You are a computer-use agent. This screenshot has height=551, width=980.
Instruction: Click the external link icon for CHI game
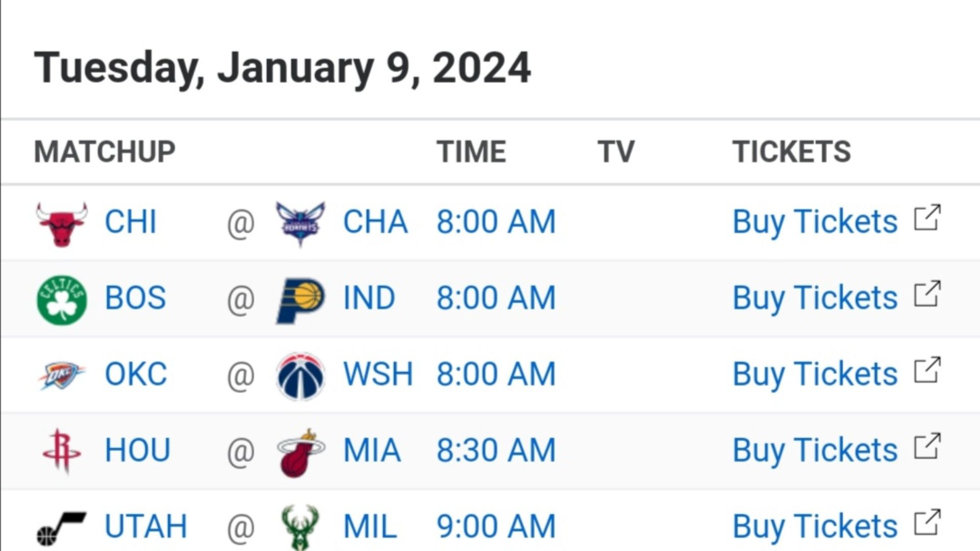(x=927, y=218)
